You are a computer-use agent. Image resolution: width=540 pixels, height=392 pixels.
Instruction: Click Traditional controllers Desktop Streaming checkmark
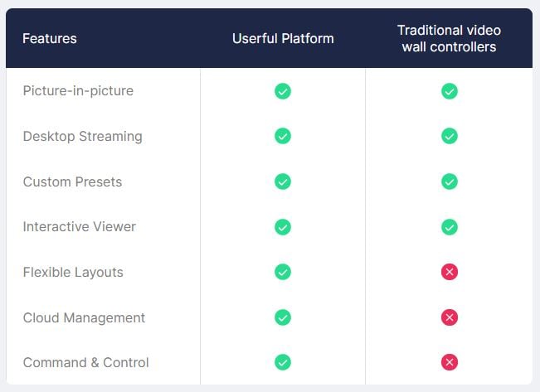449,136
